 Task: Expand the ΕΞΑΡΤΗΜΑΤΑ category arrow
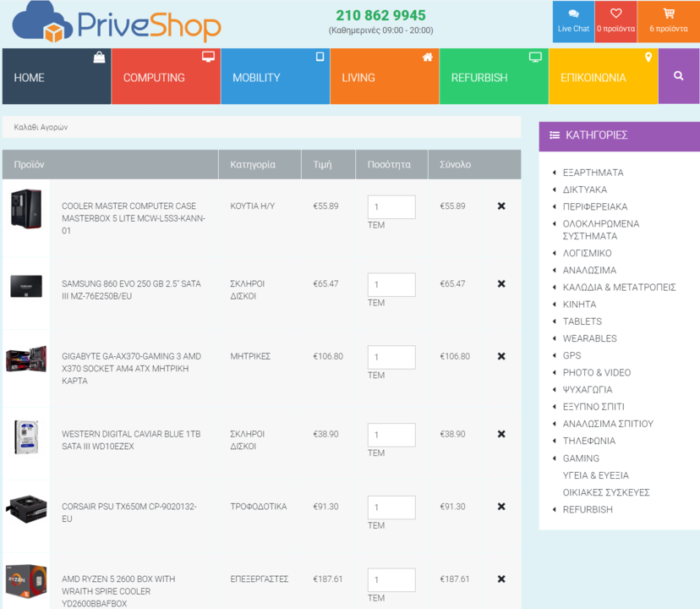click(554, 173)
